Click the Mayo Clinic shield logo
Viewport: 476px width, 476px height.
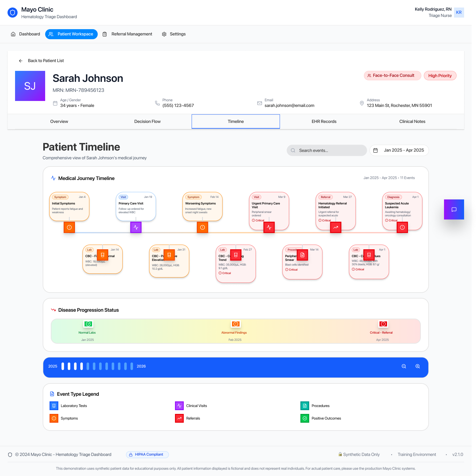(x=13, y=13)
